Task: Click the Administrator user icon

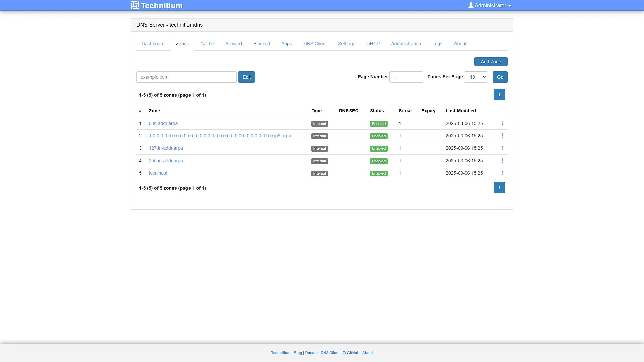Action: (x=471, y=5)
